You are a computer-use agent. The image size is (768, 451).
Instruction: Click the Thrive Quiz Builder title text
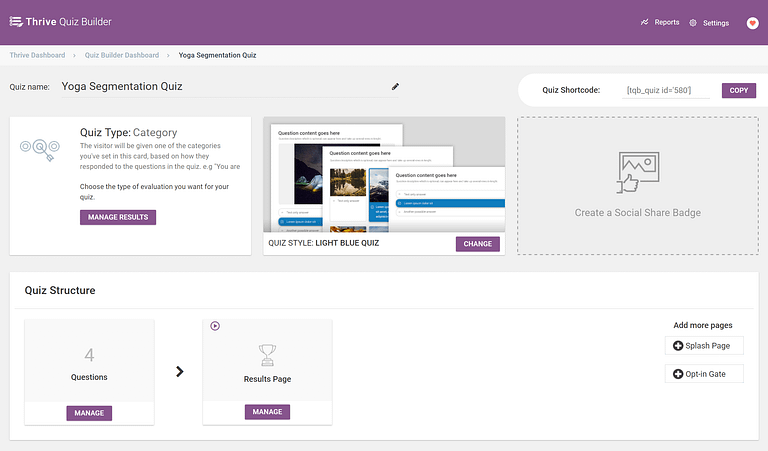69,22
